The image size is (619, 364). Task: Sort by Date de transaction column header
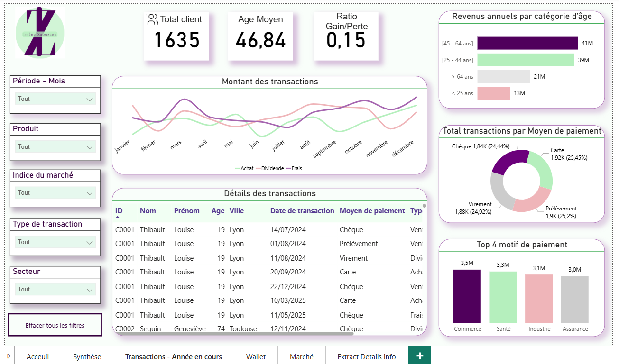[x=302, y=211]
